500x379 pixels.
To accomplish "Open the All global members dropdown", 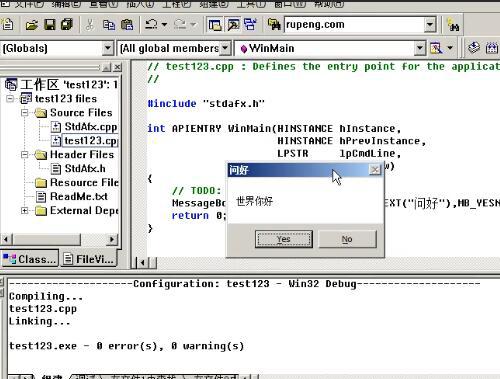I will [225, 49].
